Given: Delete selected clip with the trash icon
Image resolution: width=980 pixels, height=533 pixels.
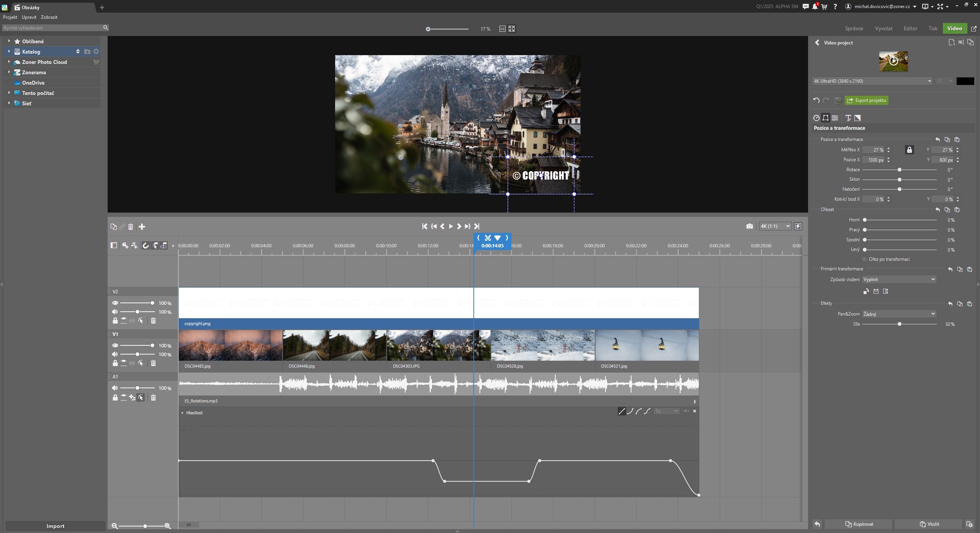Looking at the screenshot, I should pyautogui.click(x=131, y=227).
